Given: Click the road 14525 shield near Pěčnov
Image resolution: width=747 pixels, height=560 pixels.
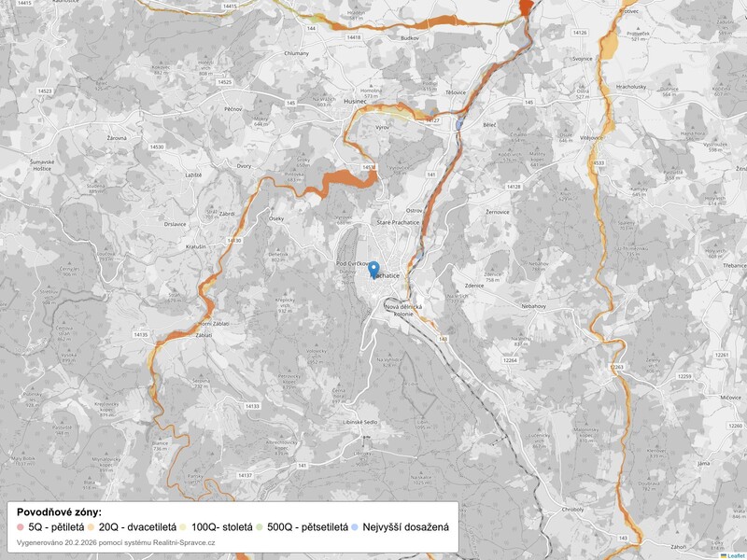Looking at the screenshot, I should point(225,82).
